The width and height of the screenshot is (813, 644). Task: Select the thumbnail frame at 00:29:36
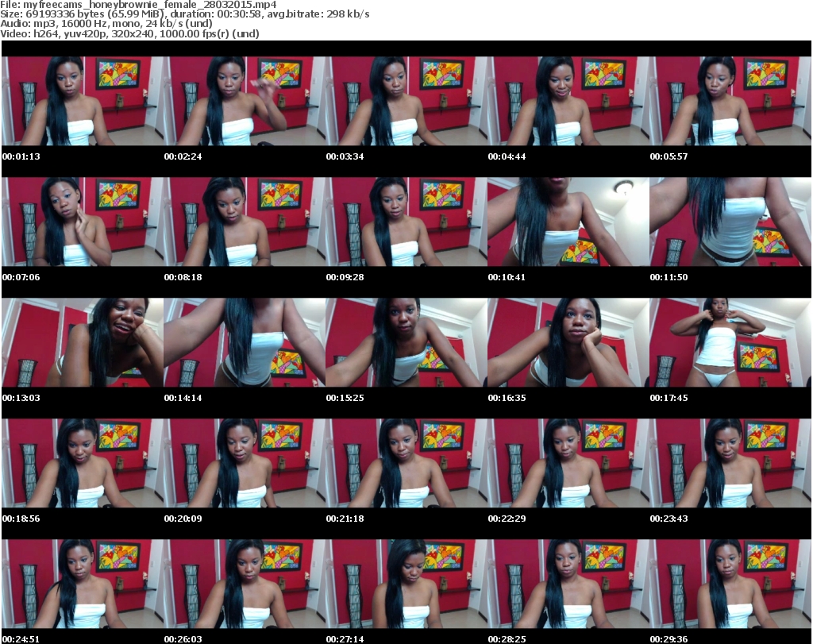coord(730,584)
